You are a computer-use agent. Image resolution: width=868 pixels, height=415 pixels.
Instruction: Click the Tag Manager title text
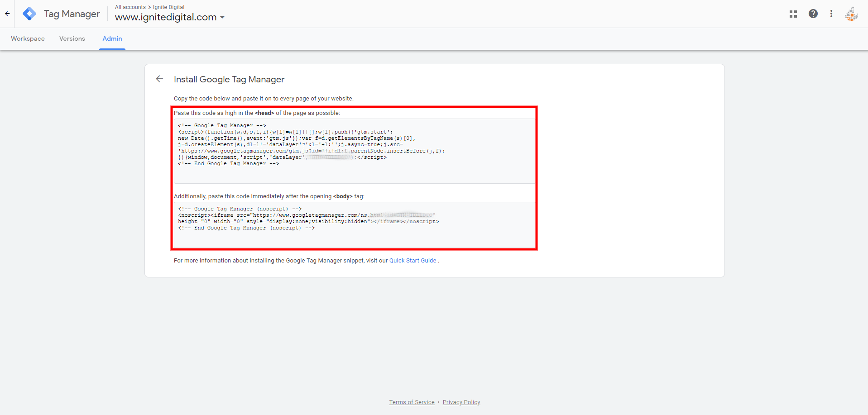click(72, 14)
